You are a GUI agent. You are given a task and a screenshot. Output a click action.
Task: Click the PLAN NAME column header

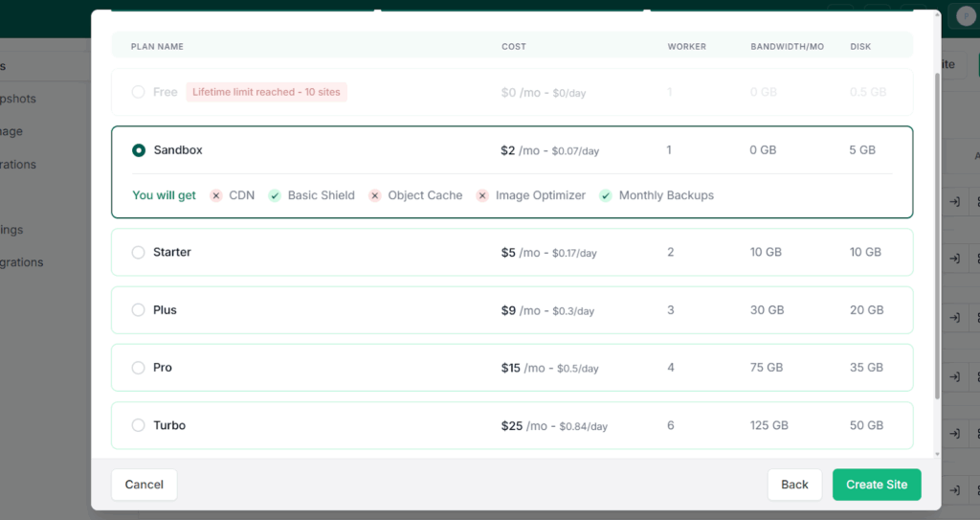click(157, 46)
